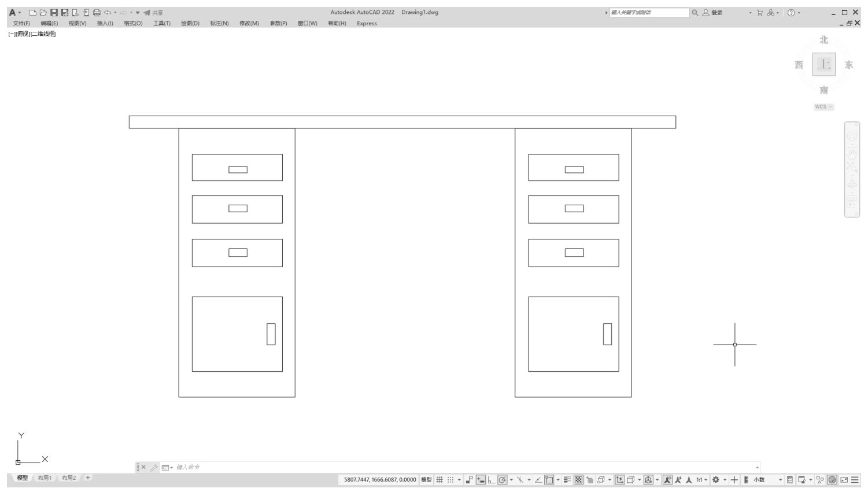This screenshot has width=868, height=492.
Task: Open the 绘图(D) menu
Action: coord(190,24)
